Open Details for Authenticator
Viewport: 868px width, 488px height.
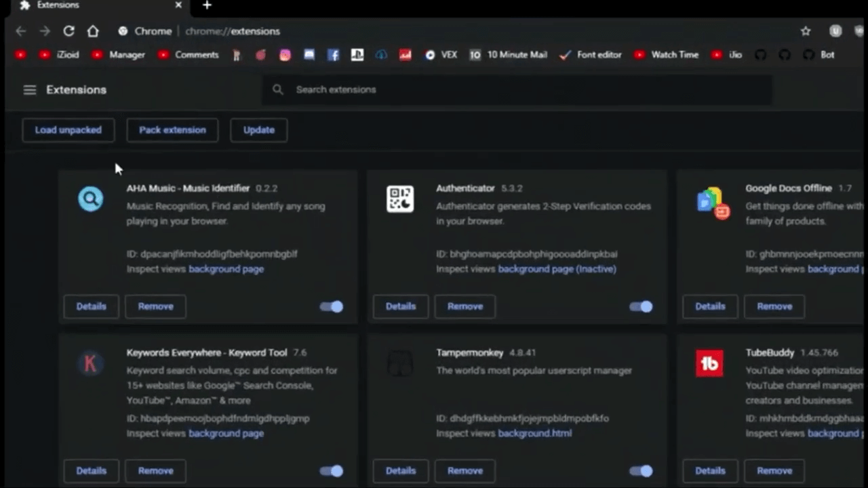401,306
